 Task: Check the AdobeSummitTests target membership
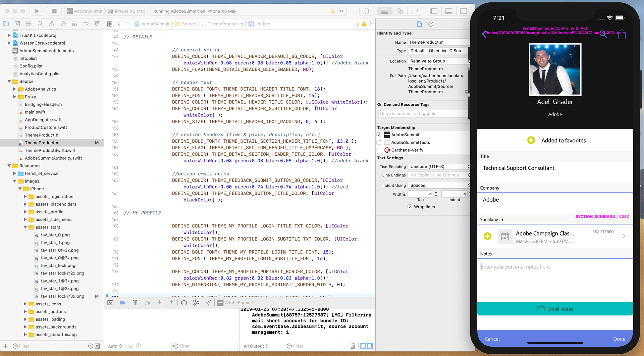coord(379,142)
